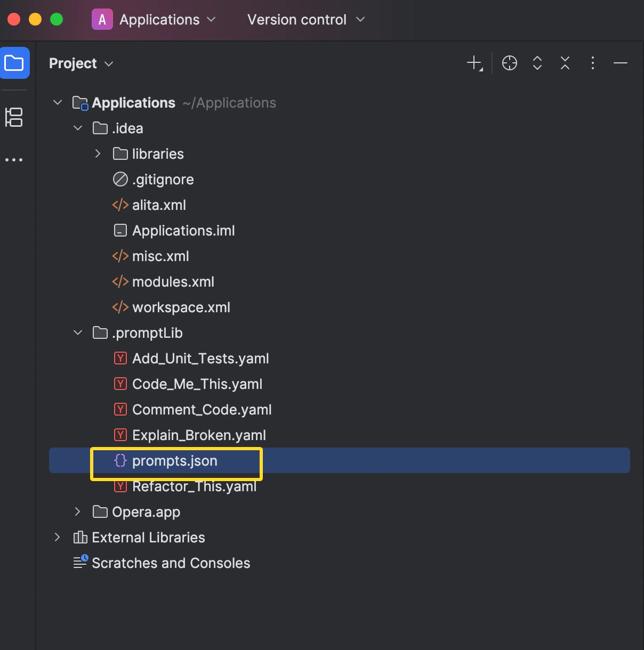Select the prompts.json file
The image size is (644, 650).
(x=340, y=461)
